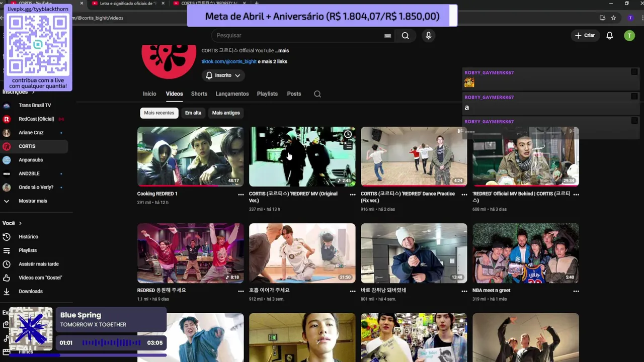644x362 pixels.
Task: Open Onde tá o Verly? subscription
Action: [x=36, y=187]
